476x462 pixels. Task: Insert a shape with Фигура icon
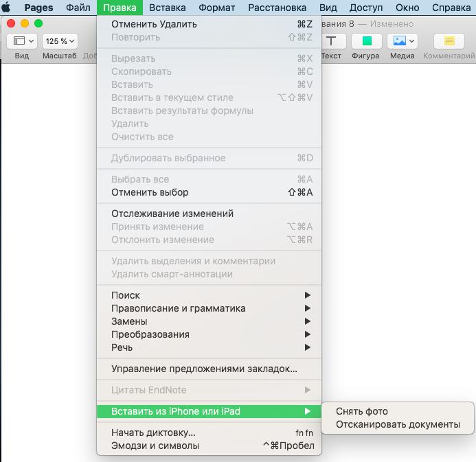tap(366, 41)
